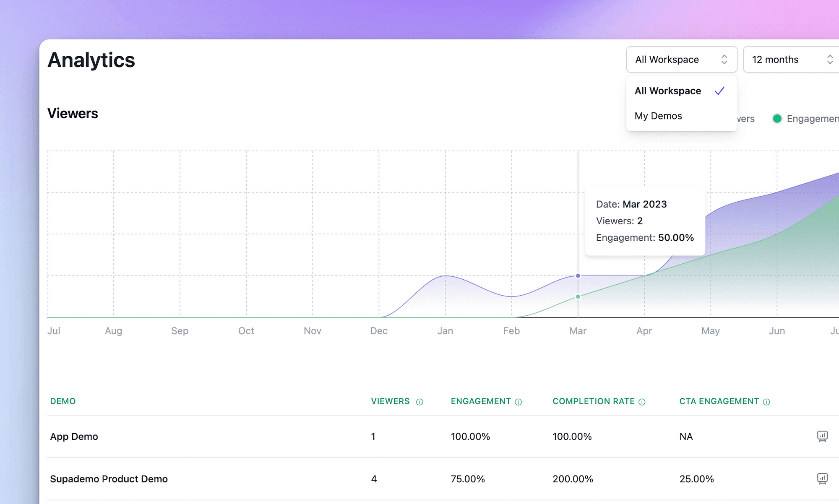Click the green Engagement legend dot
839x504 pixels.
778,119
